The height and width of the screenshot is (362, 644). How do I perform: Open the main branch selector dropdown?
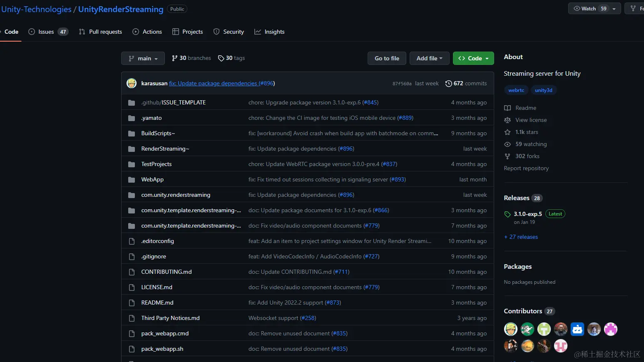click(143, 58)
